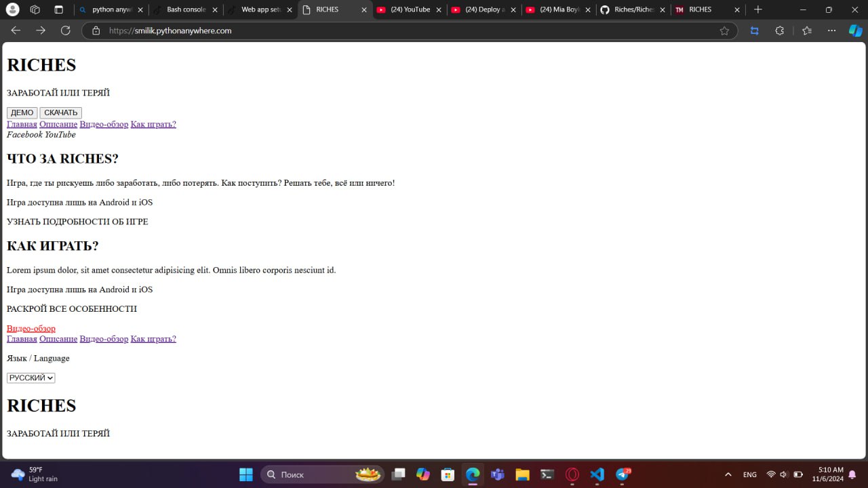This screenshot has height=488, width=868.
Task: Click the УЗНАТЬ ПОДРОБНОСТИ ОБ ИГРЕ text
Action: coord(77,222)
